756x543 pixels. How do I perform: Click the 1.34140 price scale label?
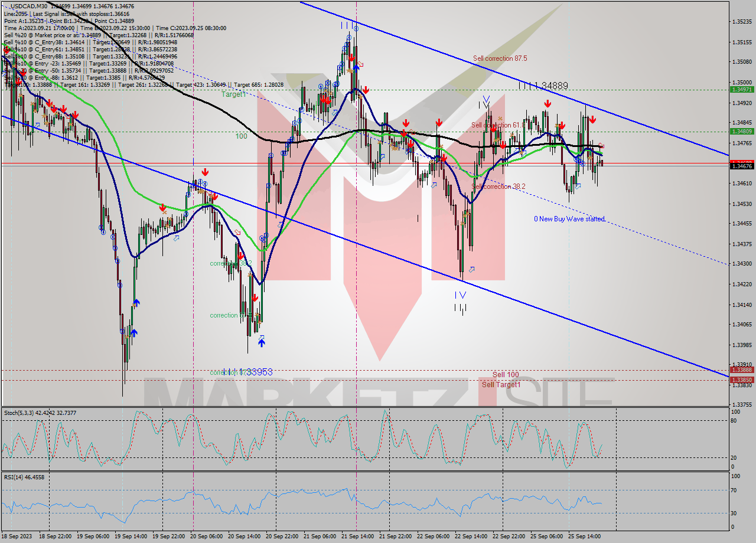coord(742,305)
